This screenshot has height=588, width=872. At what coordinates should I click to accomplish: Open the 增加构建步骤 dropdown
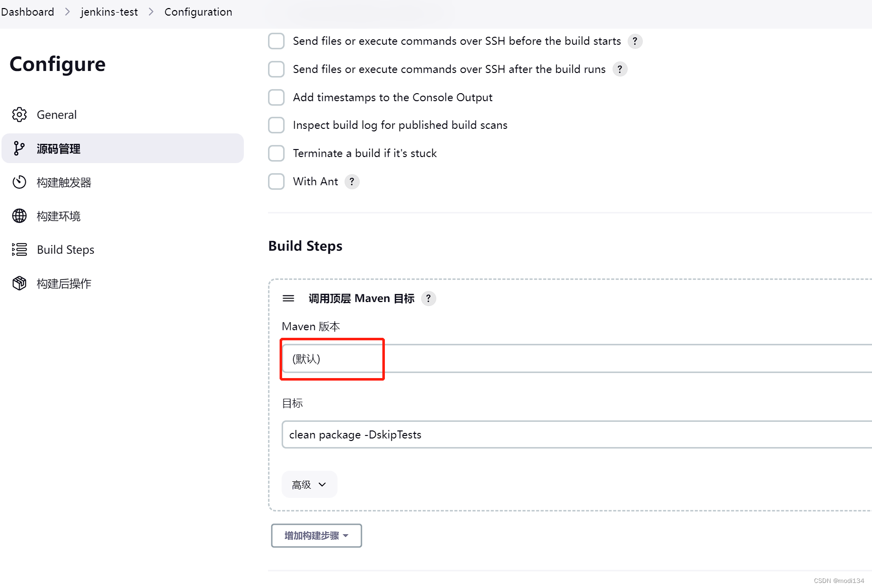point(316,535)
